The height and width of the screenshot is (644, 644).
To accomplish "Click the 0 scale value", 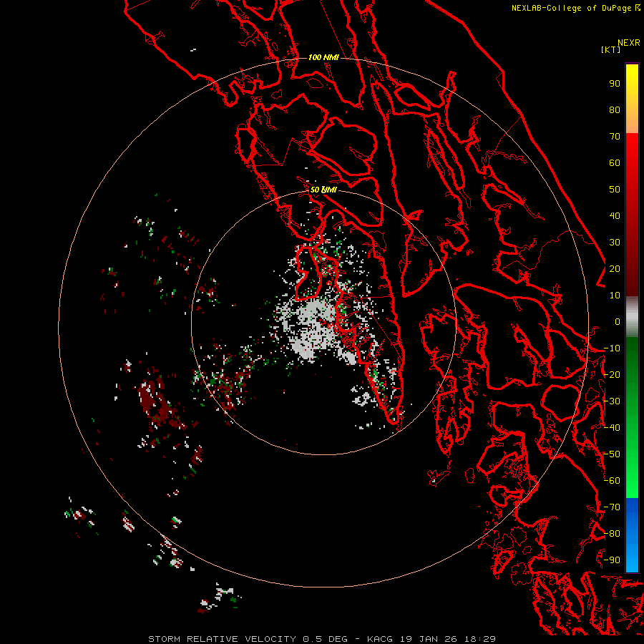I will coord(618,321).
